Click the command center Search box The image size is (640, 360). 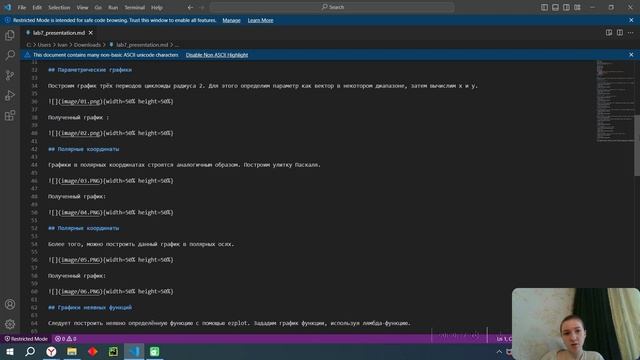[332, 7]
